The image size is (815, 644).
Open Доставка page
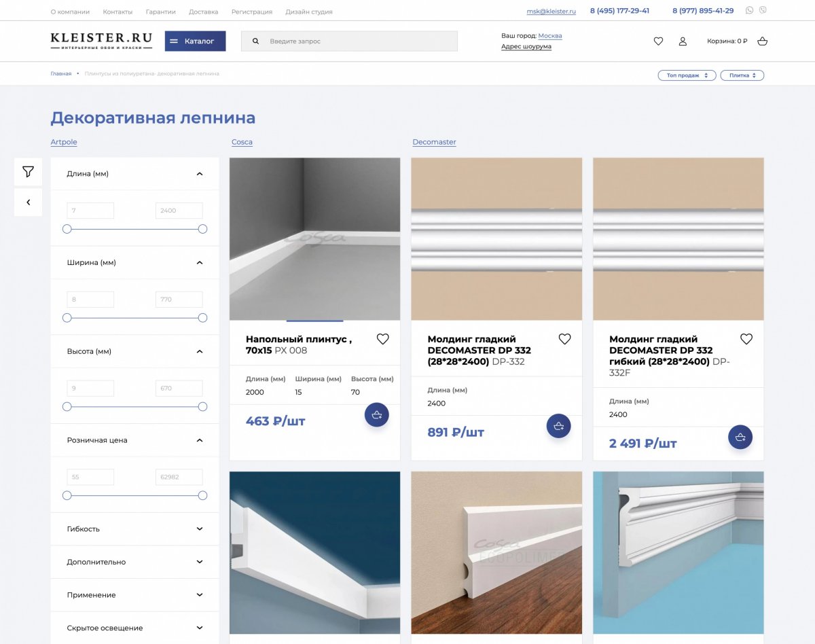[204, 12]
